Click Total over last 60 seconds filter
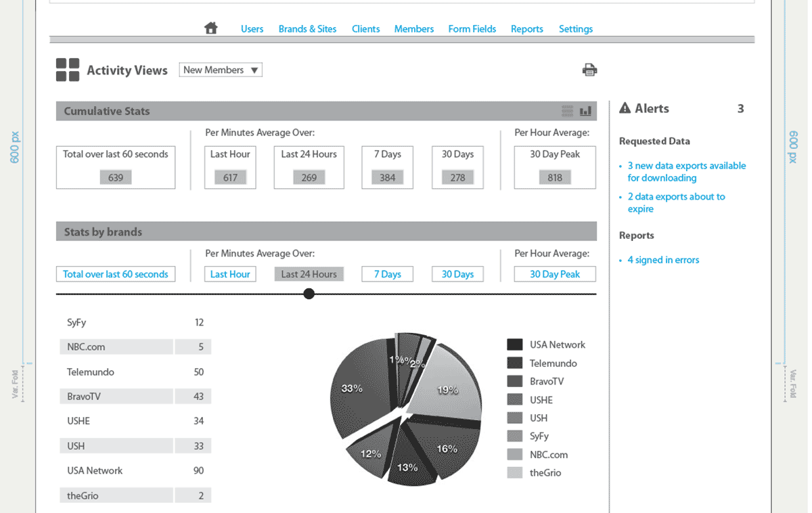Viewport: 812px width, 513px height. point(115,274)
